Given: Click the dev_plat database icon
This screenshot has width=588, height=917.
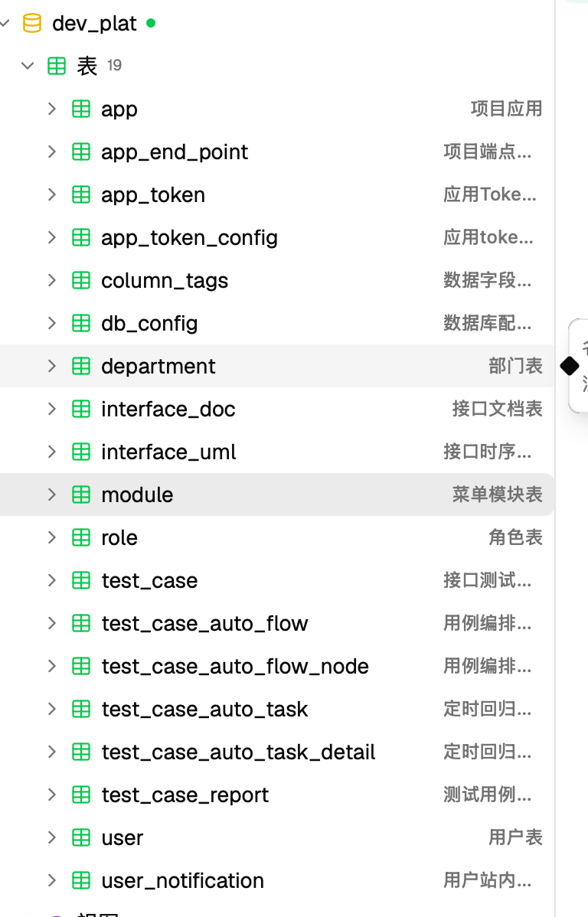Looking at the screenshot, I should 31,24.
